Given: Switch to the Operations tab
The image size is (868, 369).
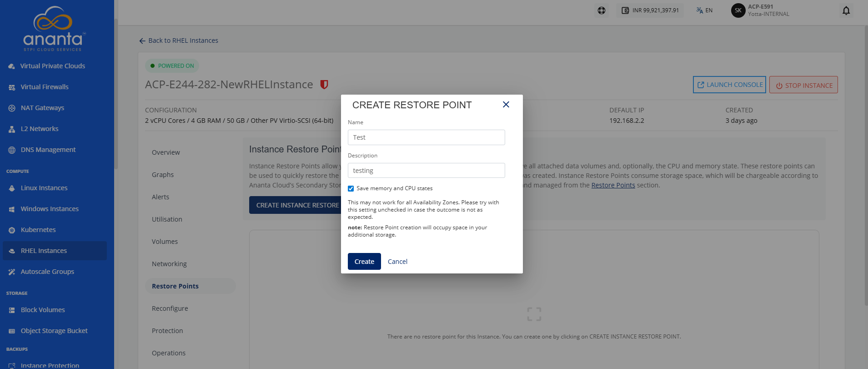Looking at the screenshot, I should point(169,353).
